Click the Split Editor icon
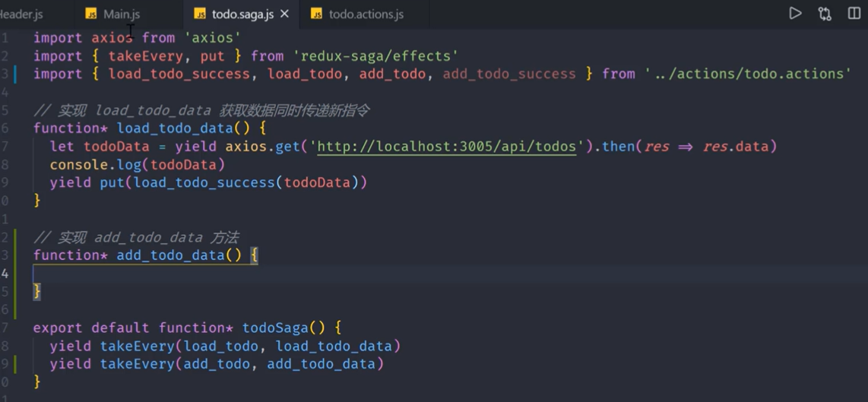The image size is (868, 402). point(854,14)
